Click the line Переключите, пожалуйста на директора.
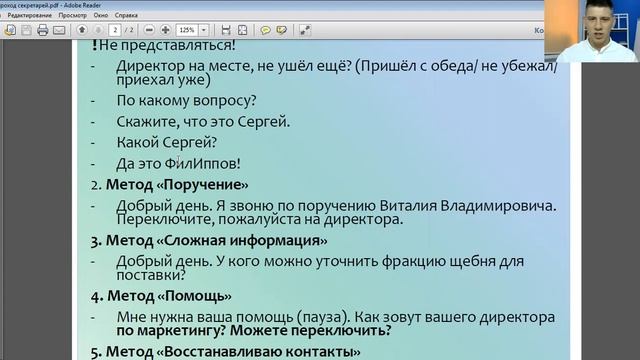This screenshot has height=360, width=640. click(x=260, y=220)
